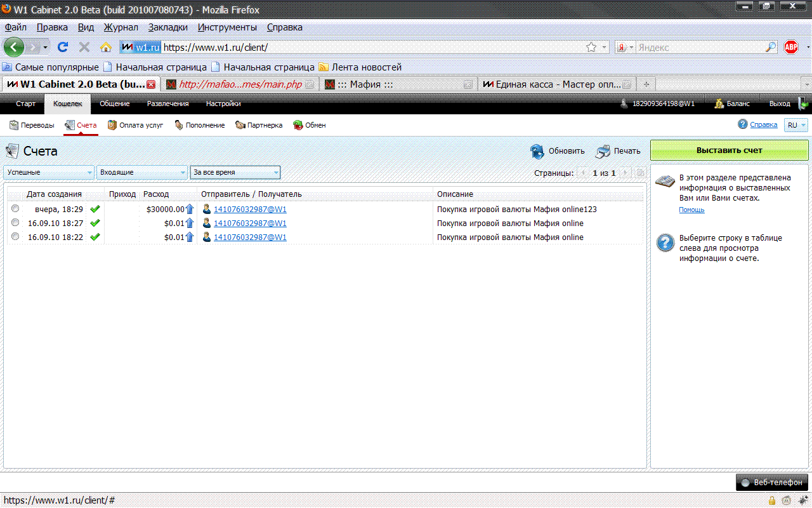Open the Старт tab in the cabinet
Image resolution: width=812 pixels, height=508 pixels.
26,104
